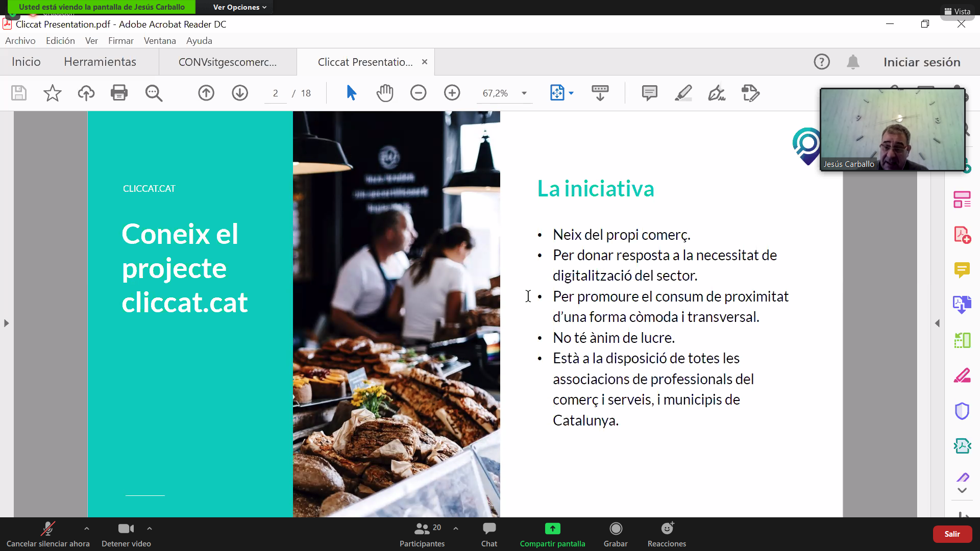Activate the selection arrow tool

(x=351, y=93)
